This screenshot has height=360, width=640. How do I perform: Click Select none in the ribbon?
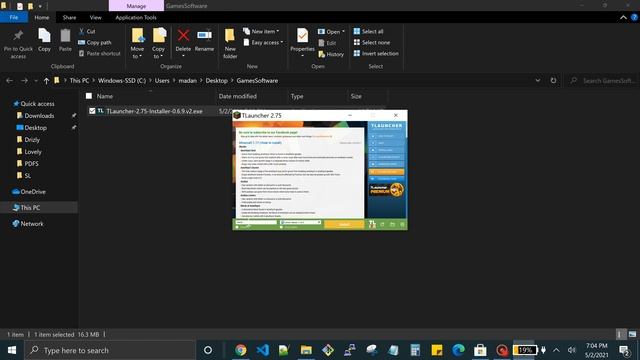pyautogui.click(x=372, y=42)
